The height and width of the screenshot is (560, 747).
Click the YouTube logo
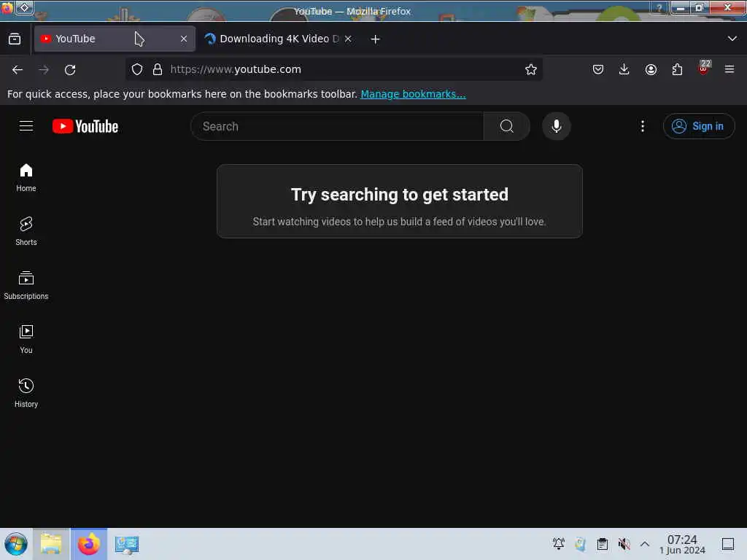(x=85, y=126)
